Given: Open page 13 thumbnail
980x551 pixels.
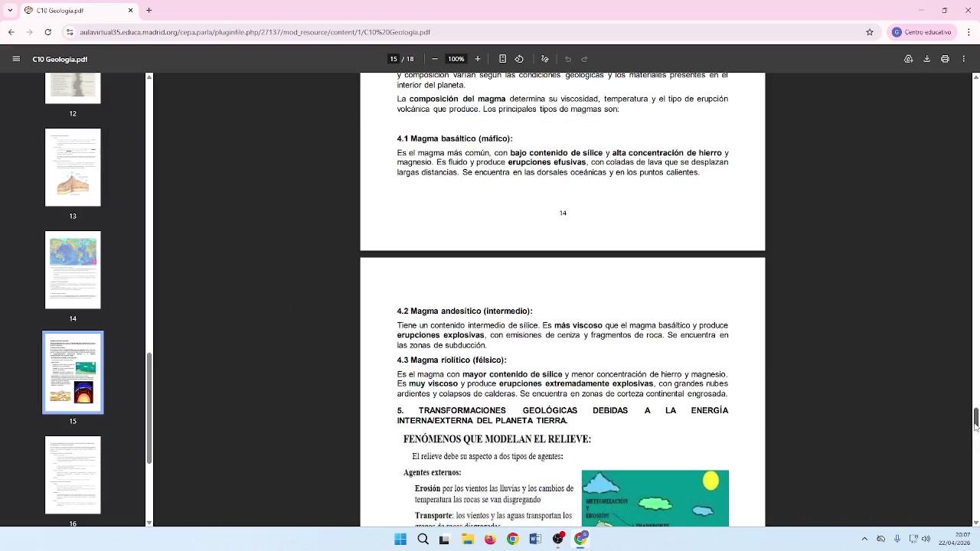Looking at the screenshot, I should [73, 168].
